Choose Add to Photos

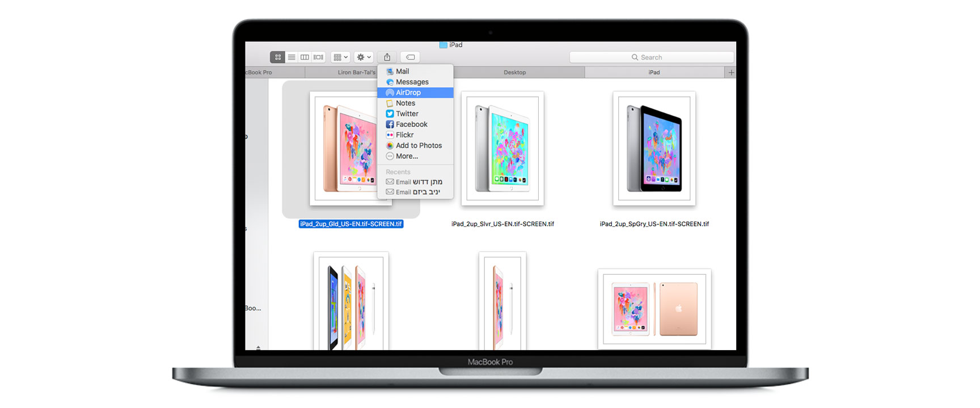[415, 146]
